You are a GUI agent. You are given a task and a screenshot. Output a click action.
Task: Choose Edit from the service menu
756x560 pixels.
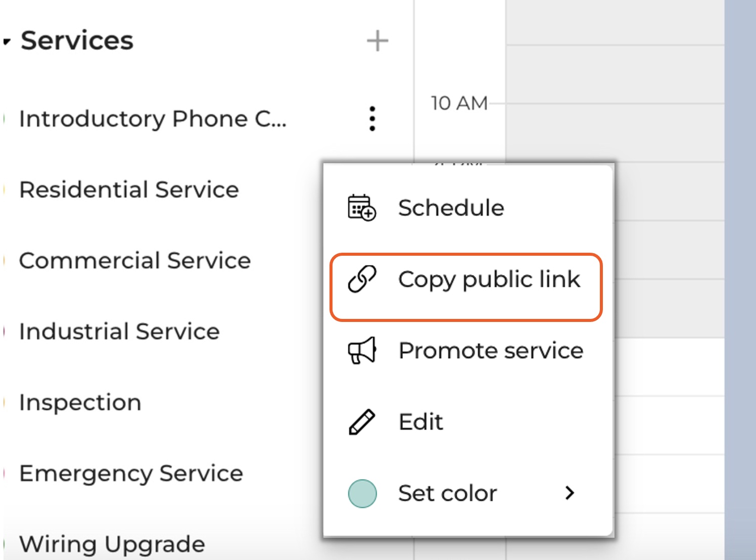(420, 422)
